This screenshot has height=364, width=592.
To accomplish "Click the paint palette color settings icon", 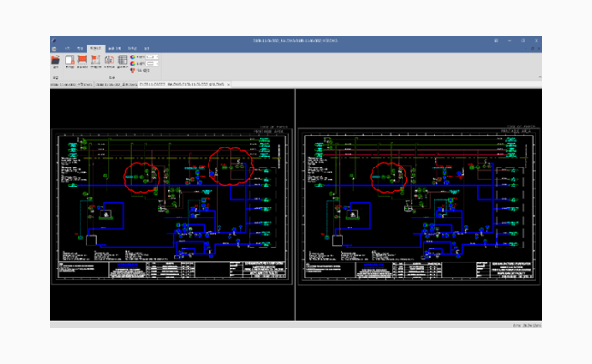I will point(133,70).
